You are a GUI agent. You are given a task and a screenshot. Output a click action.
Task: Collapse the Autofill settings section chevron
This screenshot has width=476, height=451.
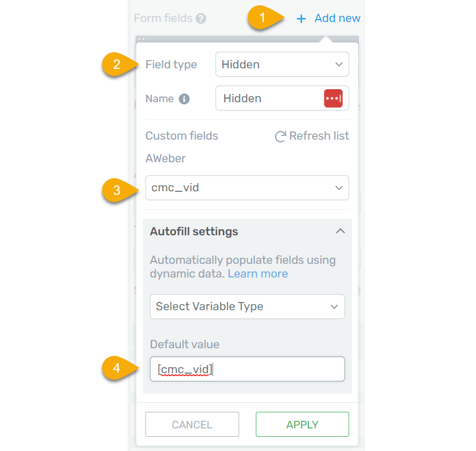[340, 231]
